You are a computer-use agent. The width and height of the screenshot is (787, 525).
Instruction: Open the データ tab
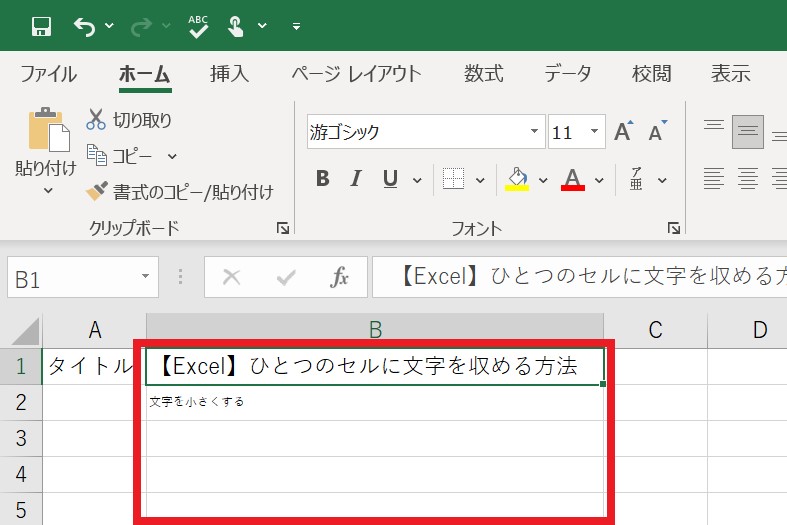click(x=568, y=74)
